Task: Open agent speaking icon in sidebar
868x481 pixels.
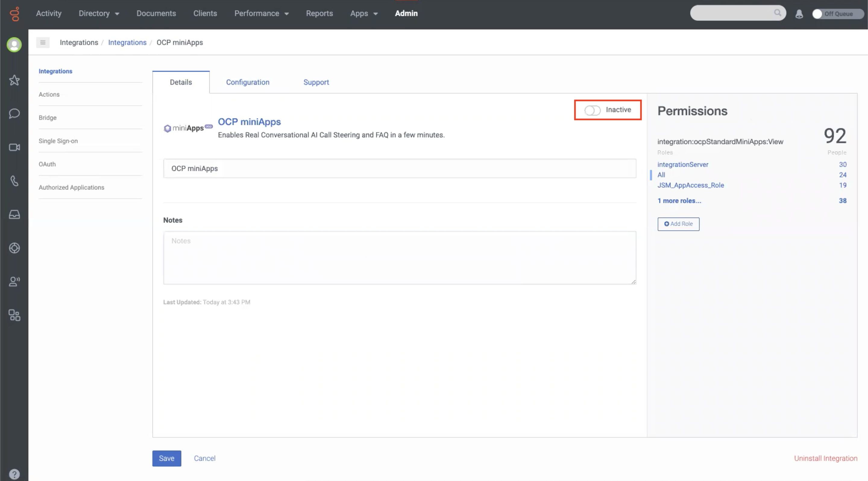Action: (14, 281)
